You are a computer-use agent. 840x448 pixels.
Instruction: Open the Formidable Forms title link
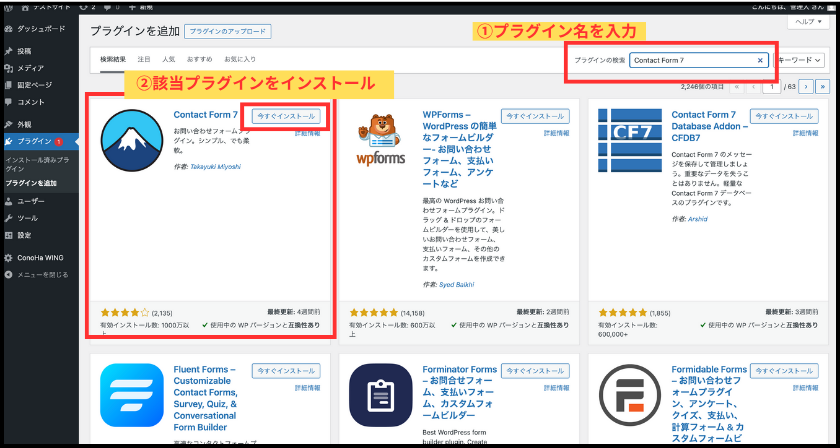tap(709, 404)
